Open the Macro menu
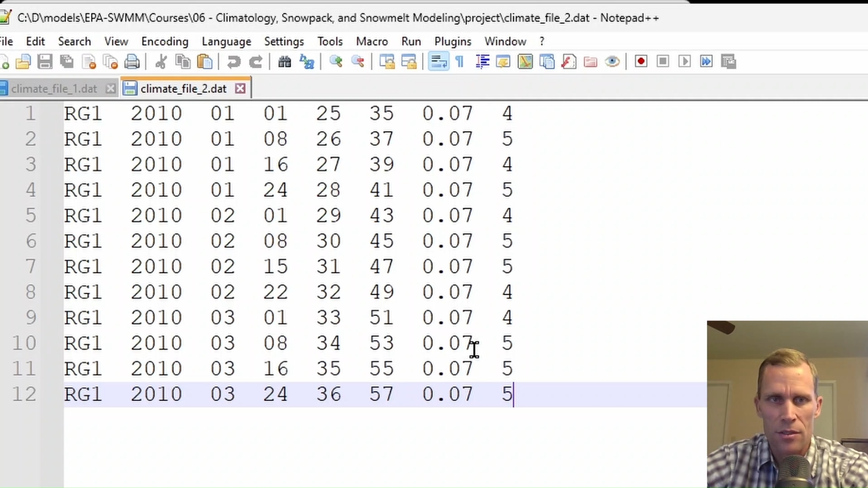 tap(372, 41)
